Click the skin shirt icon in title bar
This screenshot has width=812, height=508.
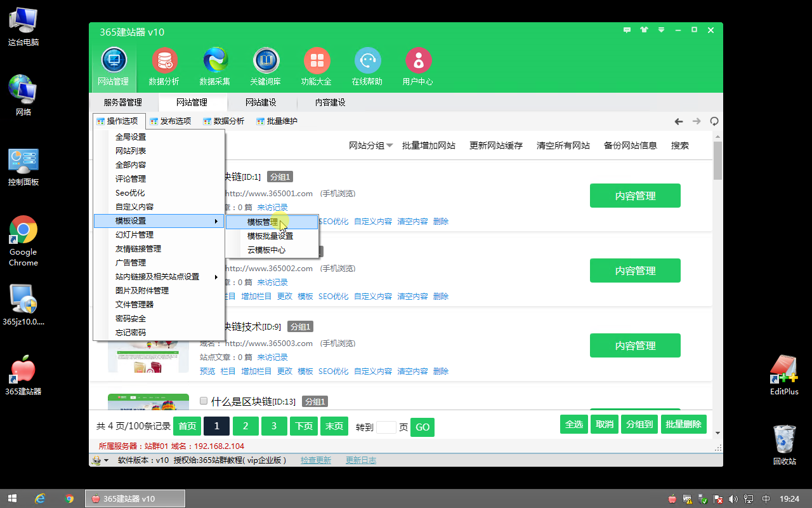click(x=645, y=30)
